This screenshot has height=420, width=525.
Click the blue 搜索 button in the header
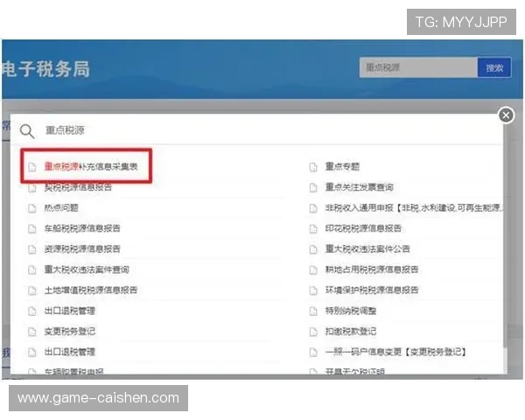[494, 67]
